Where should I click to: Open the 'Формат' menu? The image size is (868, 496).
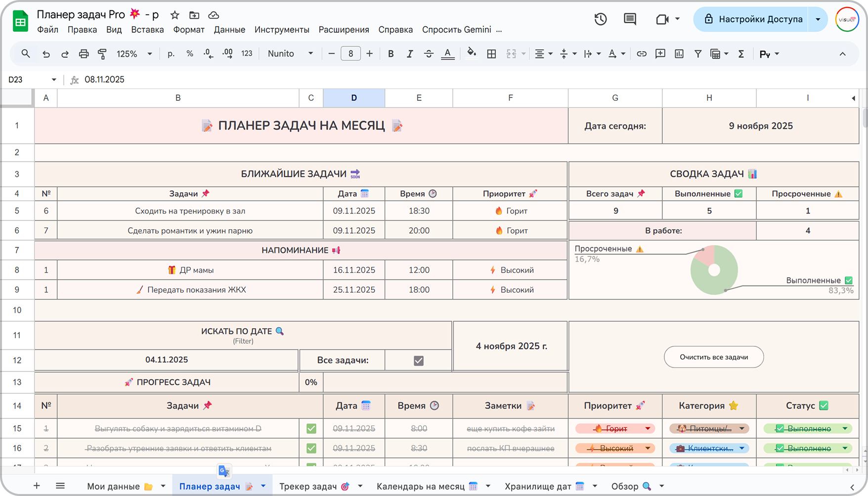(188, 30)
